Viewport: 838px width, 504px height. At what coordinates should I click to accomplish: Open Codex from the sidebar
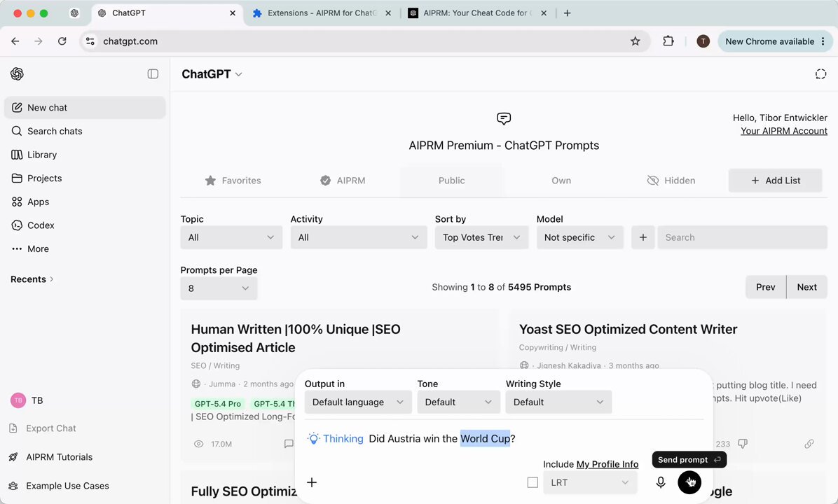point(85,225)
